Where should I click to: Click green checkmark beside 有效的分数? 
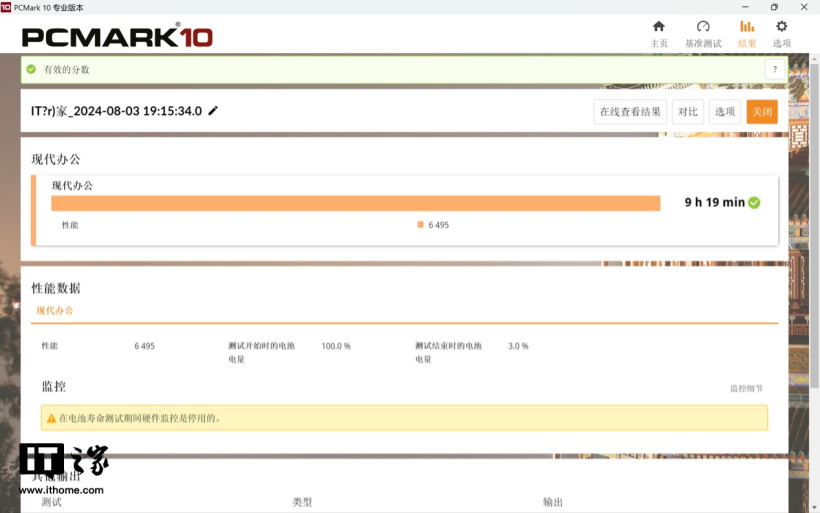pyautogui.click(x=31, y=69)
